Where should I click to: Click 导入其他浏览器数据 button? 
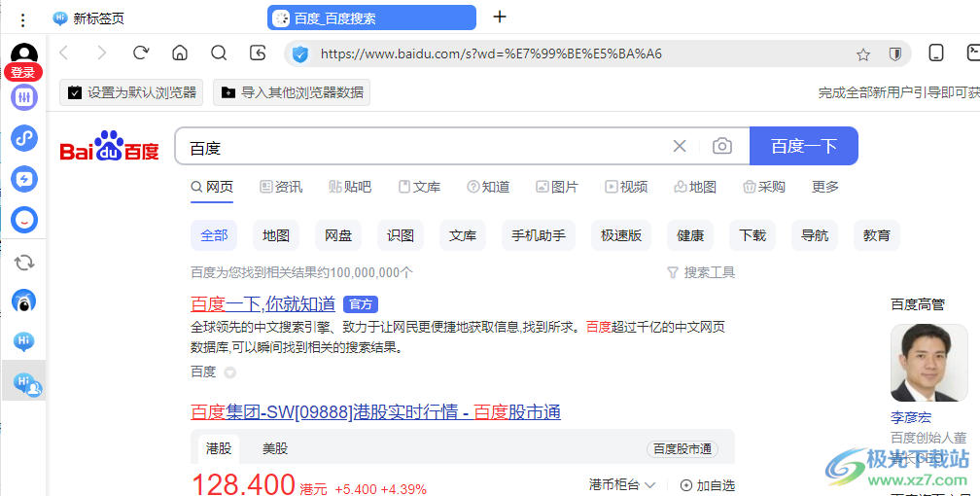click(x=292, y=92)
